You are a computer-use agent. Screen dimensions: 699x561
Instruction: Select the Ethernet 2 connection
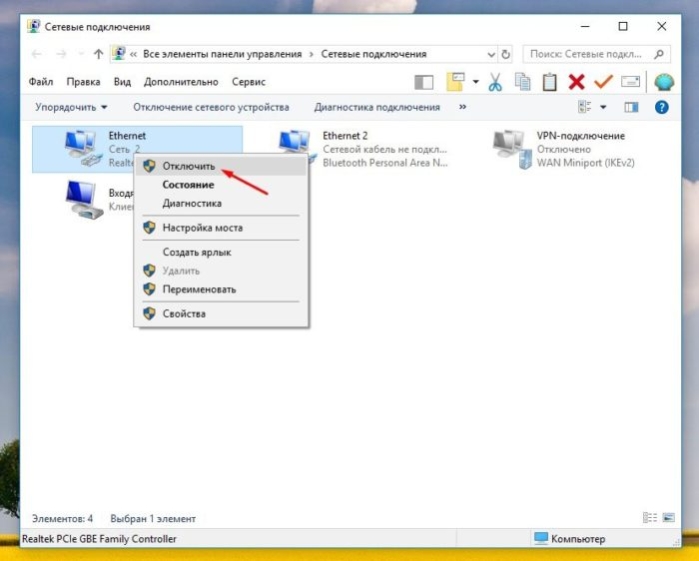tap(363, 149)
